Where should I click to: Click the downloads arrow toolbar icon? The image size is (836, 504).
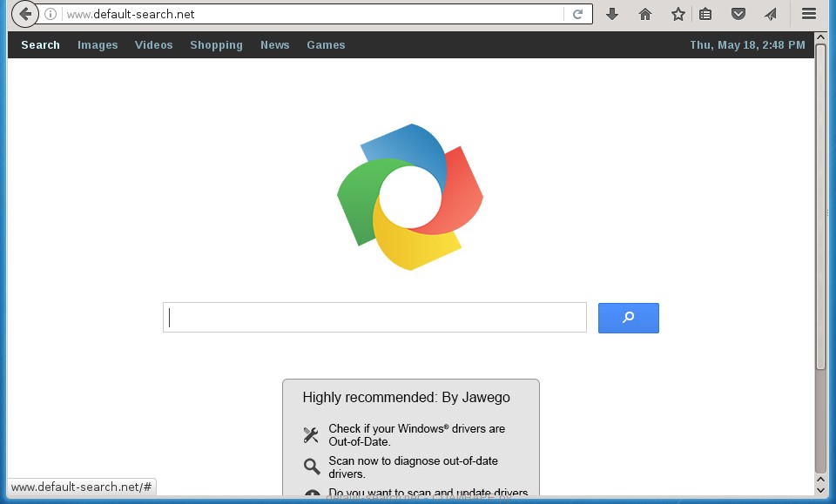pyautogui.click(x=612, y=14)
